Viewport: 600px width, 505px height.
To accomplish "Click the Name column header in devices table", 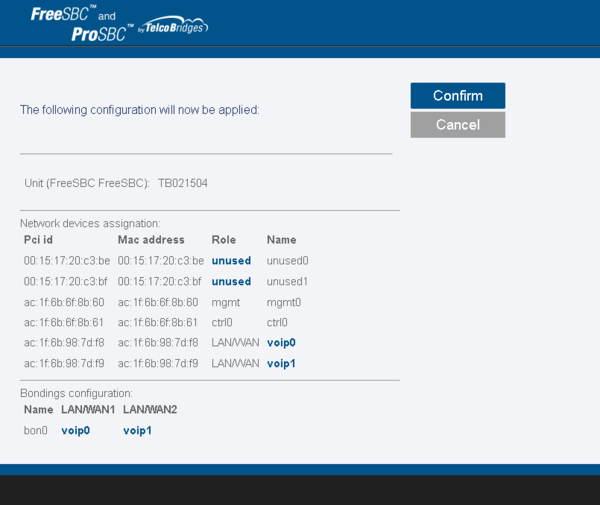I will click(282, 240).
